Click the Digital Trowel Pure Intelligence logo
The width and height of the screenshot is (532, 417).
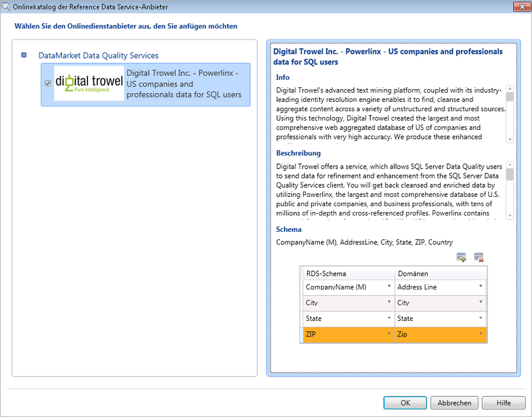(x=88, y=82)
